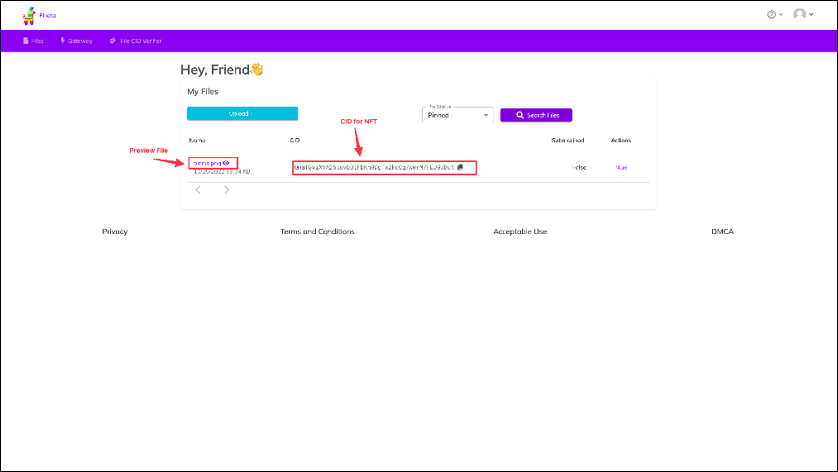Click the file's CID hash text
This screenshot has width=838, height=472.
click(x=374, y=167)
